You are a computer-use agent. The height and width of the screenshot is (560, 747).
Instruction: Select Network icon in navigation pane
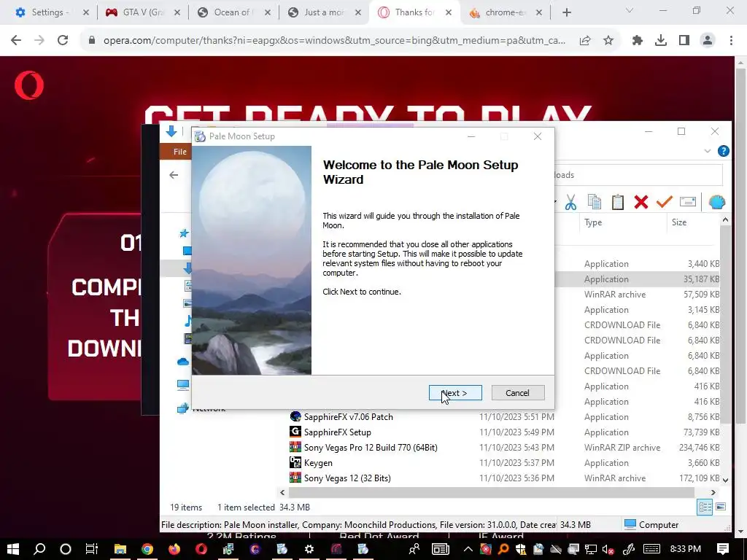pos(183,408)
